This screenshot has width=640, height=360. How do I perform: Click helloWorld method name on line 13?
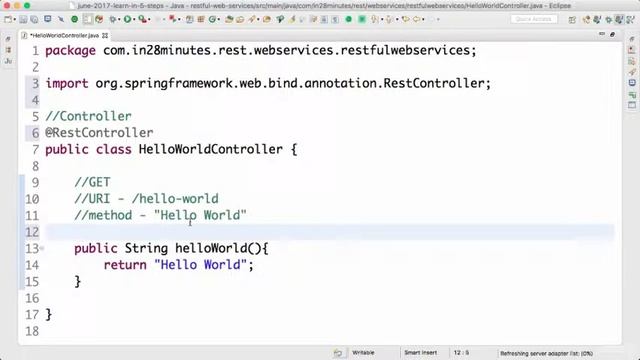click(211, 248)
